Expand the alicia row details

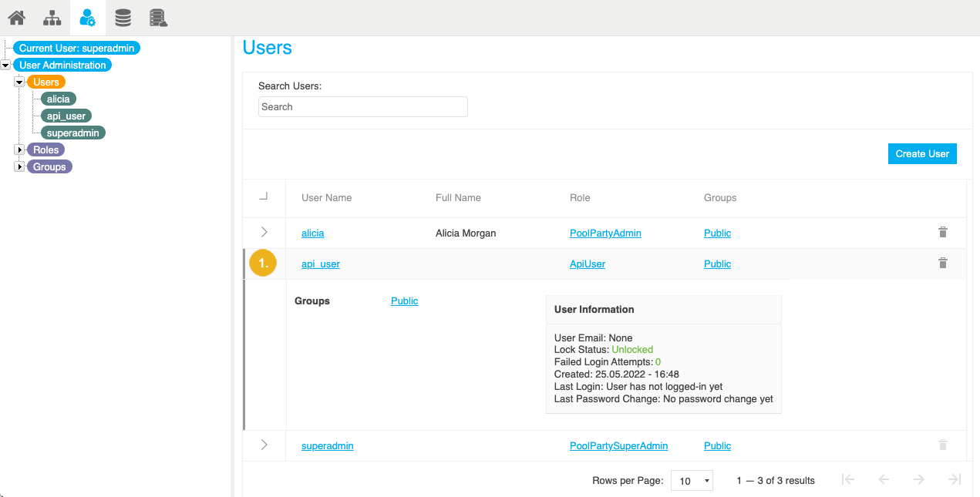[264, 232]
